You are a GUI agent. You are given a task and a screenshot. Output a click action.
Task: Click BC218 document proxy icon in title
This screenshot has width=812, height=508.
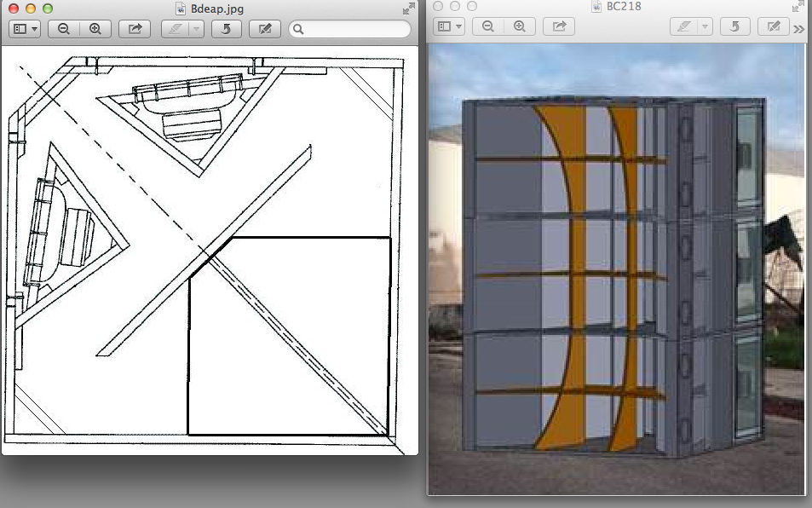pos(596,6)
